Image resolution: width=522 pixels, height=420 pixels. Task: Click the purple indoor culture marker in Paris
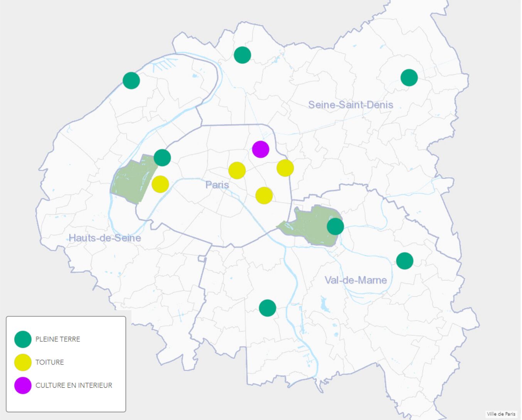[x=261, y=150]
